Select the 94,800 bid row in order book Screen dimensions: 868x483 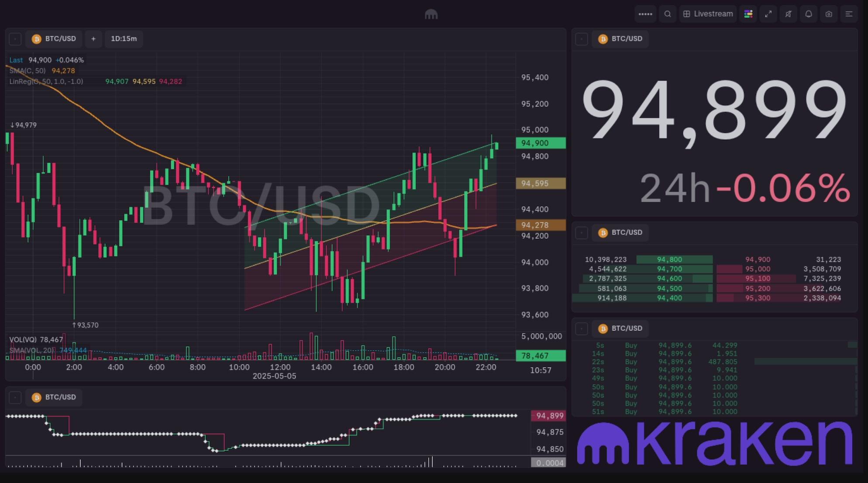642,259
